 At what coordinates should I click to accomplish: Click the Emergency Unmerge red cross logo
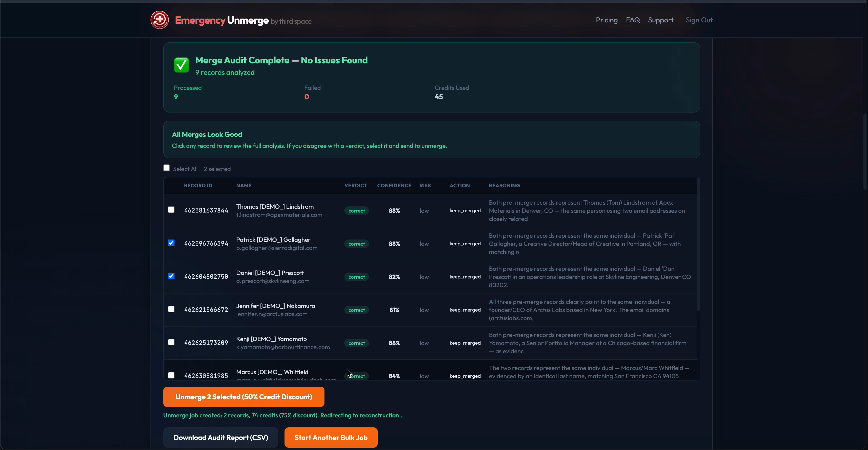click(159, 20)
